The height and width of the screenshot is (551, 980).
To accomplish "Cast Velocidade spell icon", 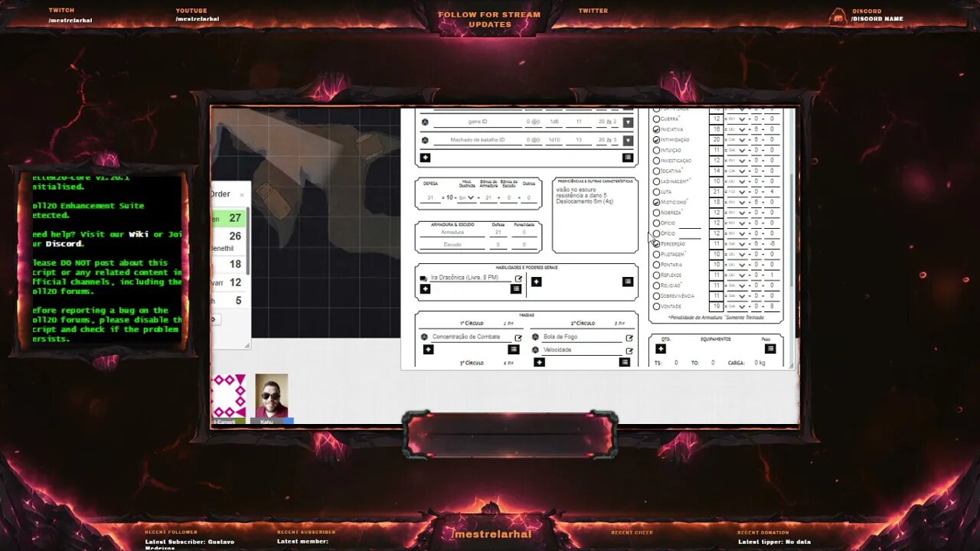I will coord(535,350).
